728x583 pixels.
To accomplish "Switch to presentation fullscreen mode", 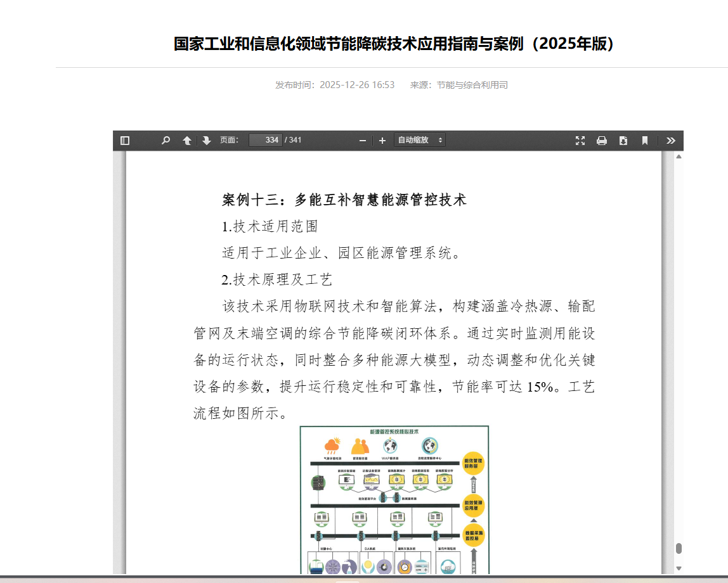I will coord(580,141).
